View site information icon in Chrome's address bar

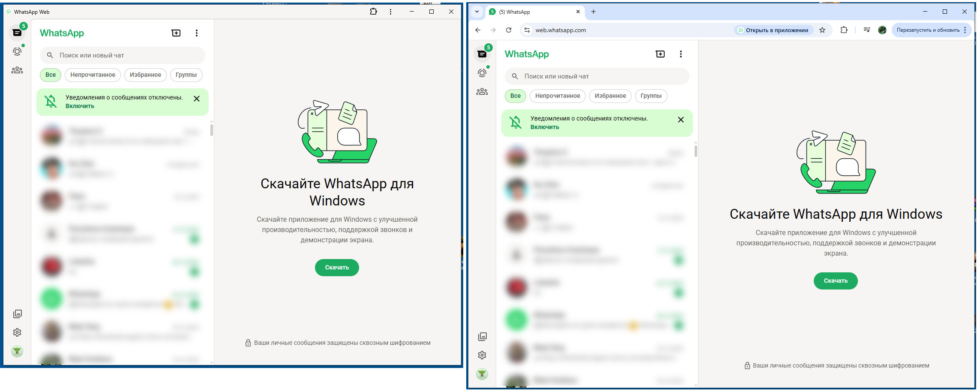[x=527, y=30]
